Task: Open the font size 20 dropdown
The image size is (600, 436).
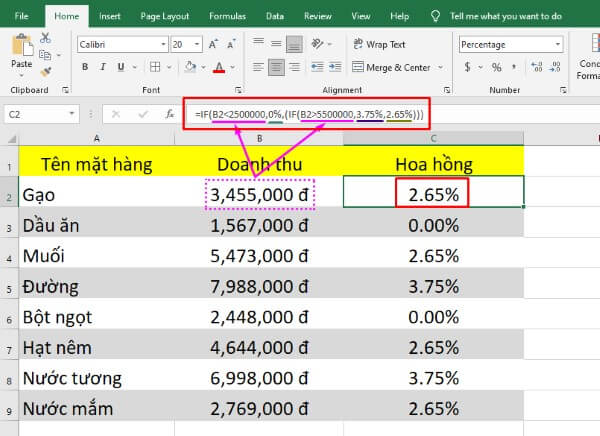Action: click(197, 44)
